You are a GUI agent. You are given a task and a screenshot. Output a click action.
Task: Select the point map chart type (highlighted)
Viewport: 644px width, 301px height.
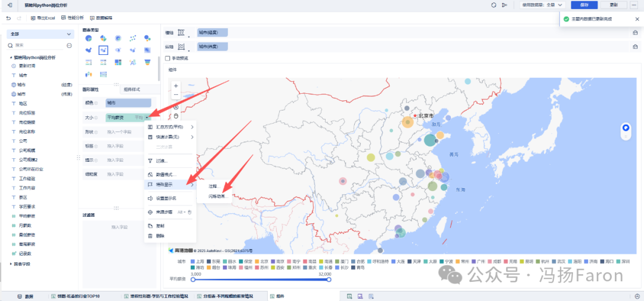103,50
